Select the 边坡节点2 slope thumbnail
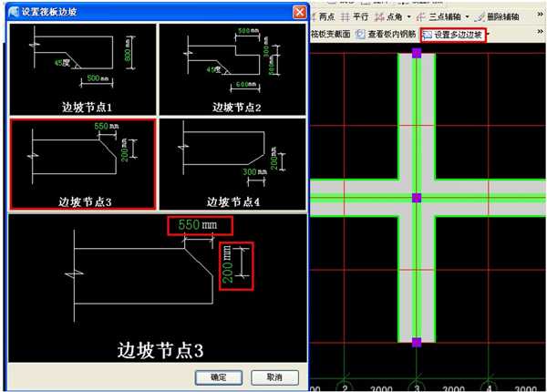 click(x=232, y=69)
